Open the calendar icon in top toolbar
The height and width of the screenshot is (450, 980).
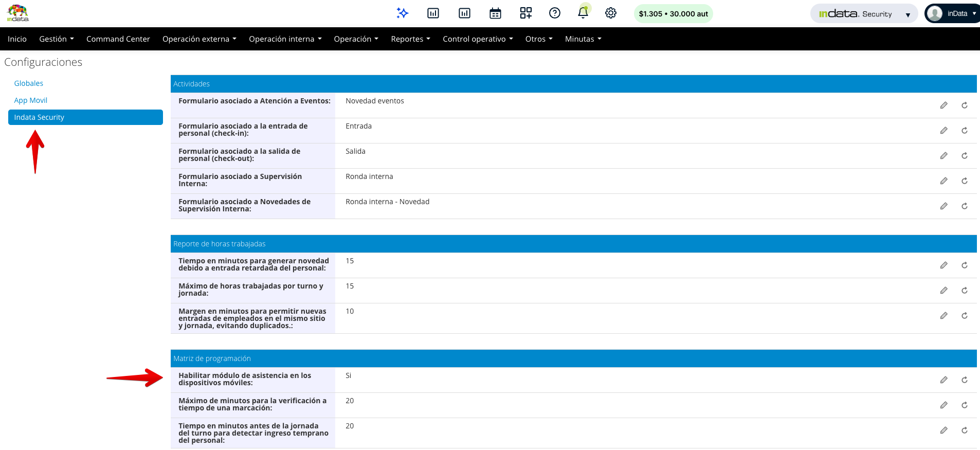point(495,13)
